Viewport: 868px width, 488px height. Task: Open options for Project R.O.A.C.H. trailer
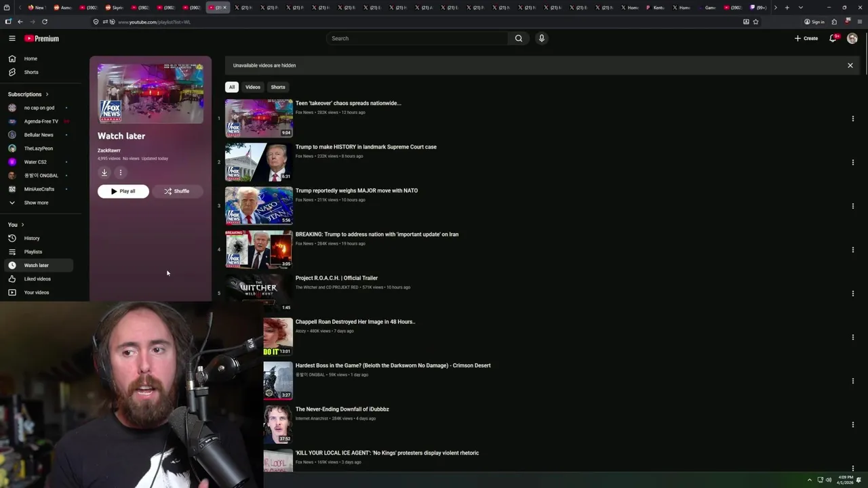[852, 293]
